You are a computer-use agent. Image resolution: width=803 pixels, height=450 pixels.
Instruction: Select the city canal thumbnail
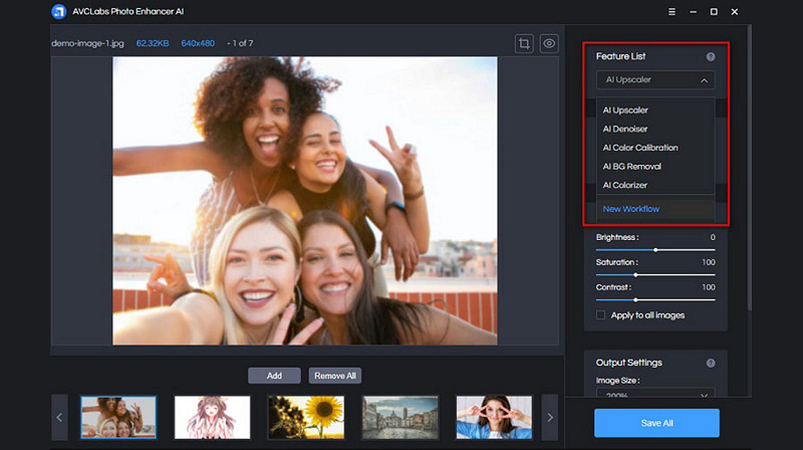pyautogui.click(x=400, y=417)
